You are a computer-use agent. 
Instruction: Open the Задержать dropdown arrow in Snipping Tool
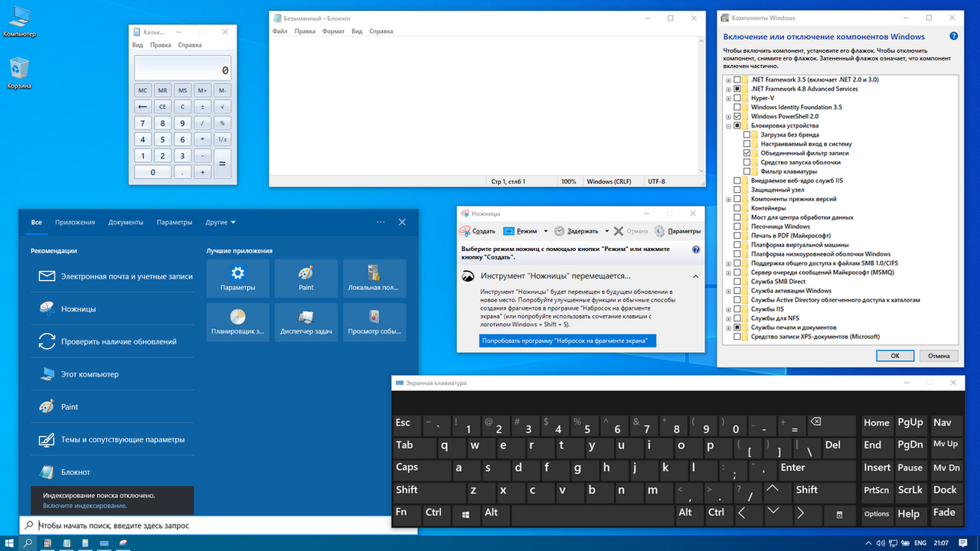(x=606, y=230)
